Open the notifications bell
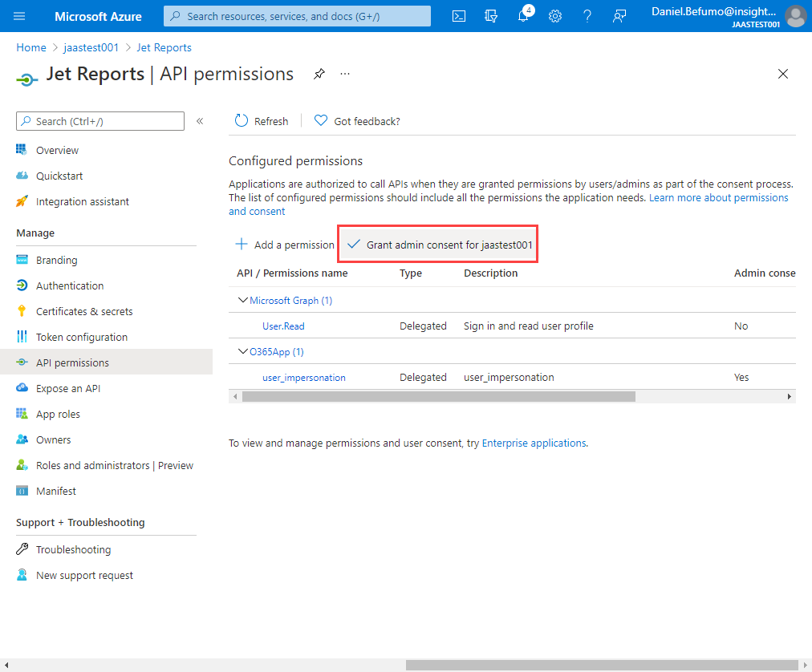The height and width of the screenshot is (672, 812). (x=523, y=16)
